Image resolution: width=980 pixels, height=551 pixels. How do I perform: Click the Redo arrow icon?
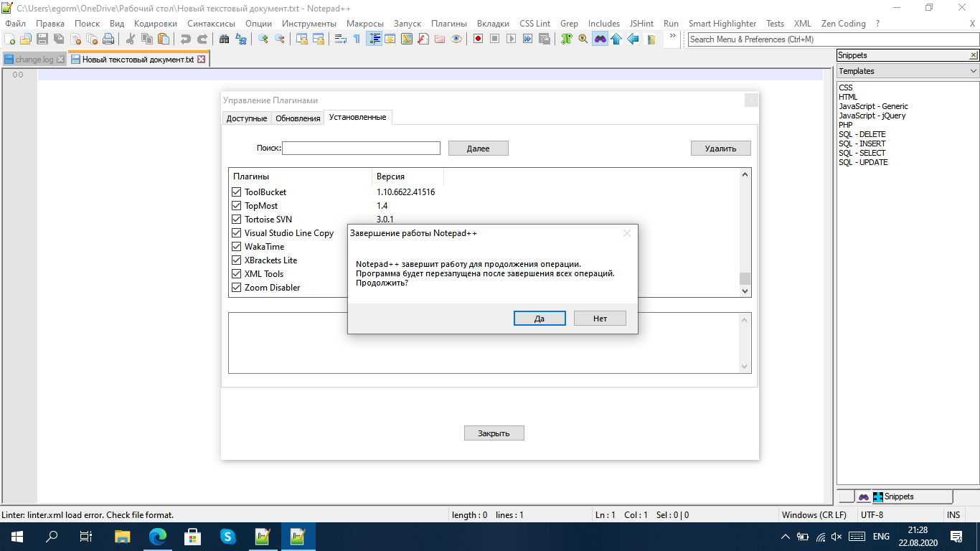203,39
